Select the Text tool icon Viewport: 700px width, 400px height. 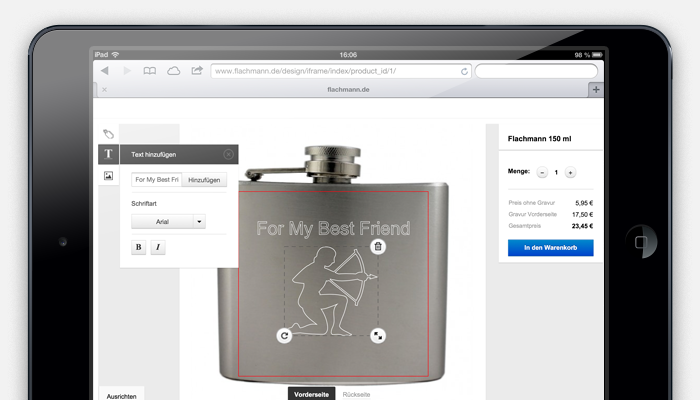108,154
